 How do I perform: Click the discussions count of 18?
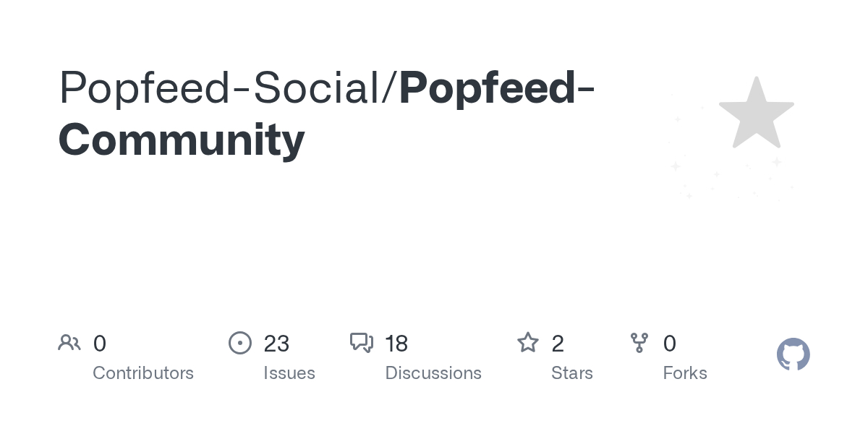click(396, 344)
